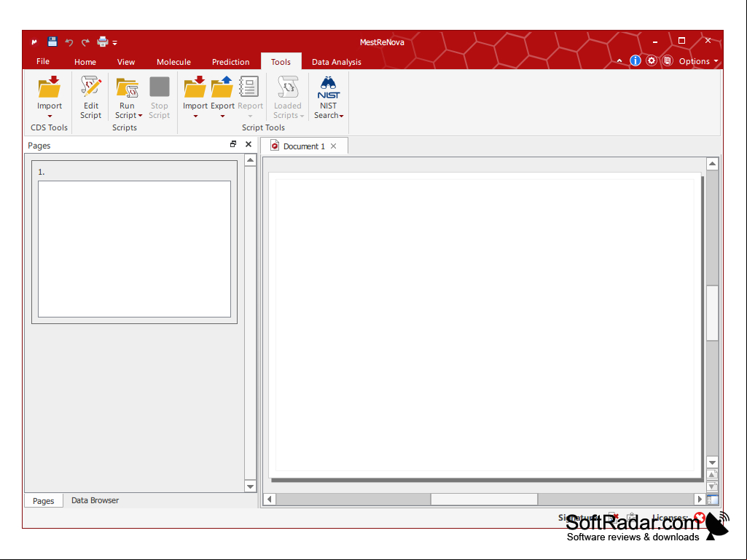Float the Pages panel with restore icon
This screenshot has height=560, width=747.
233,144
